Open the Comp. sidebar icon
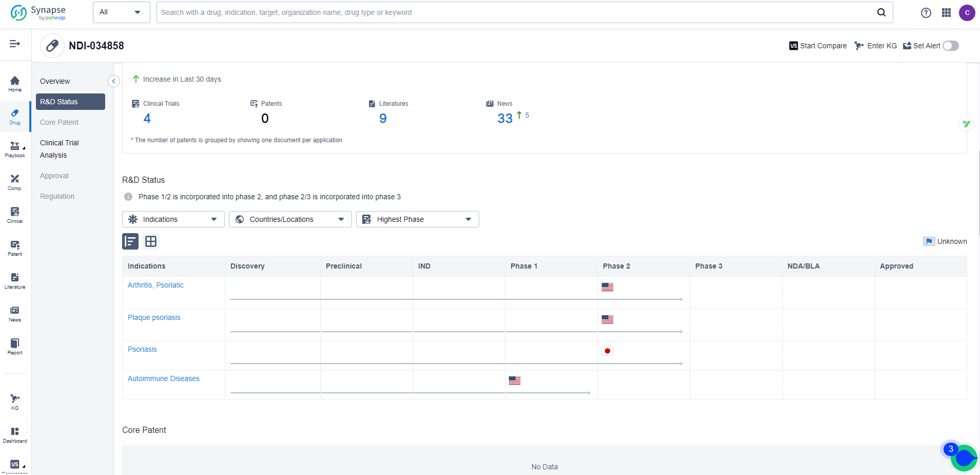This screenshot has width=980, height=475. pyautogui.click(x=15, y=182)
